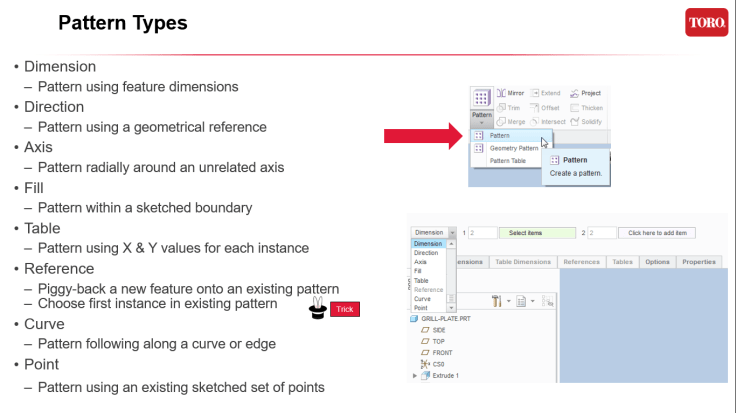
Task: Switch to the Options tab
Action: pyautogui.click(x=657, y=262)
